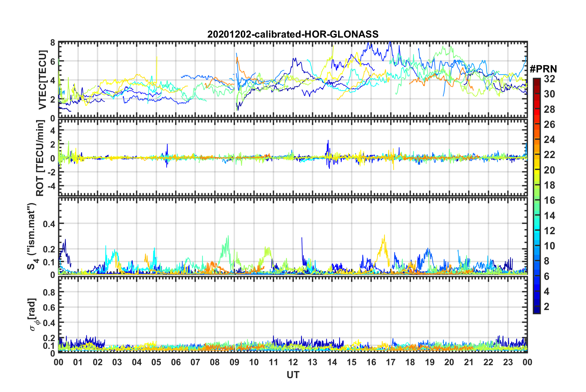Click the "21" tick on the UT axis
The width and height of the screenshot is (586, 392).
pos(469,362)
